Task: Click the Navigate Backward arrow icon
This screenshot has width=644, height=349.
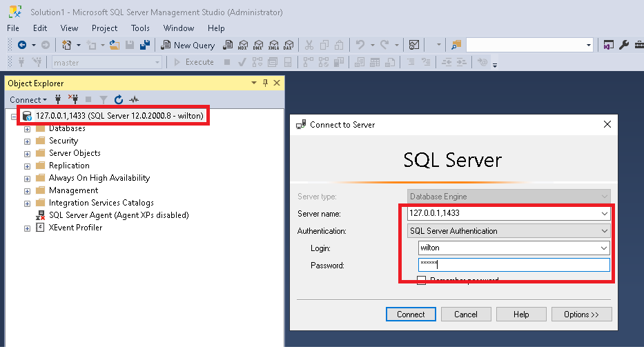Action: click(x=22, y=45)
